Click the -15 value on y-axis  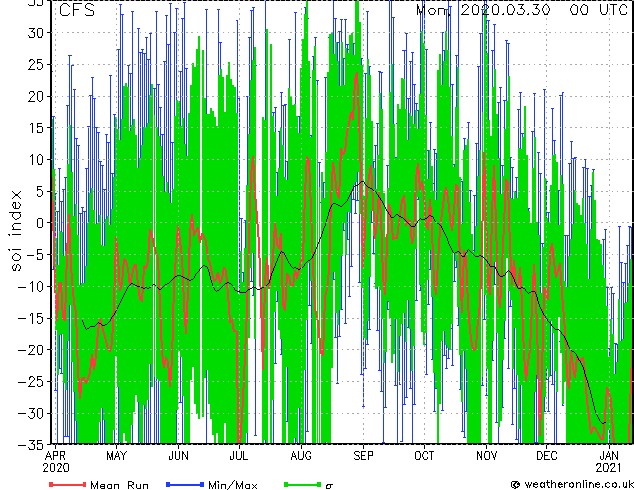32,318
